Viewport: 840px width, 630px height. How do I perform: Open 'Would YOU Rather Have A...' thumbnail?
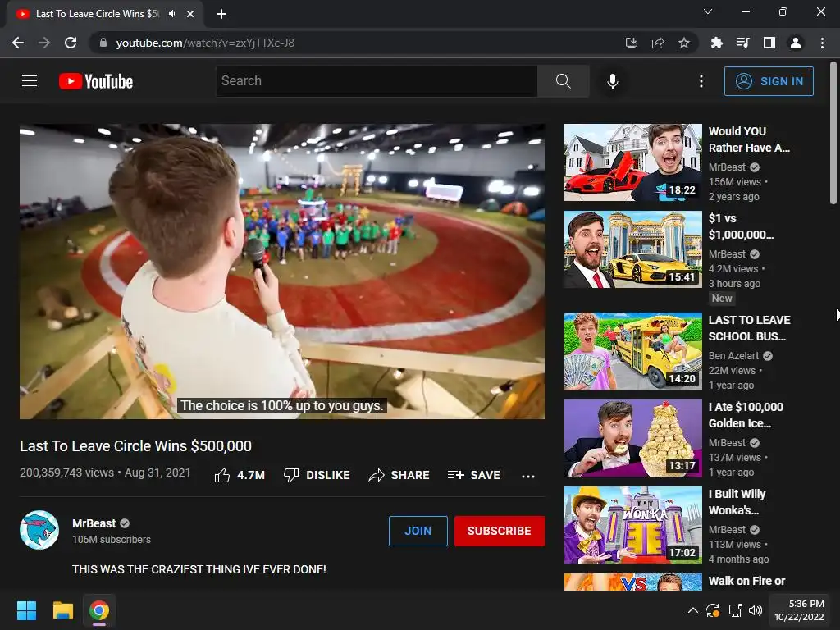pos(632,162)
